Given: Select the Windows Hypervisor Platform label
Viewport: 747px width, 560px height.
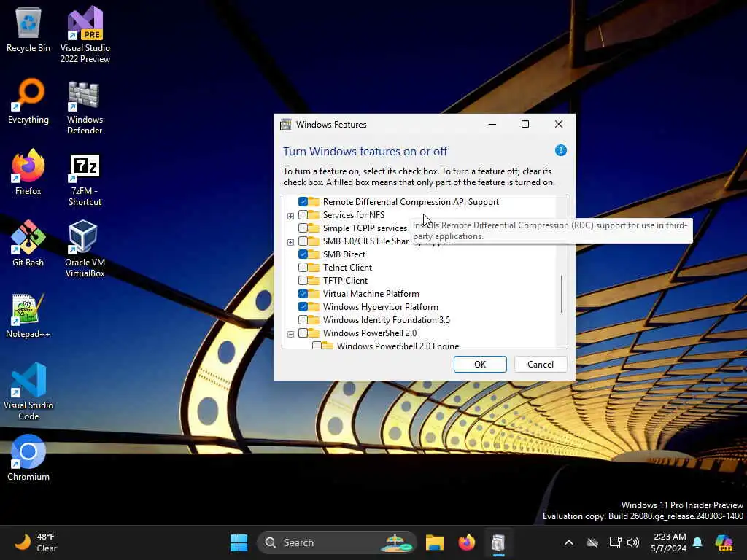Looking at the screenshot, I should pyautogui.click(x=381, y=307).
